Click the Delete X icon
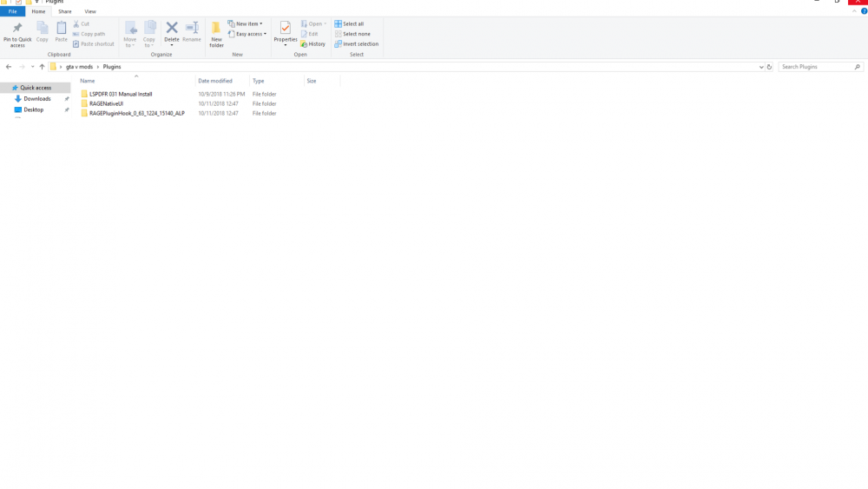 [x=172, y=28]
